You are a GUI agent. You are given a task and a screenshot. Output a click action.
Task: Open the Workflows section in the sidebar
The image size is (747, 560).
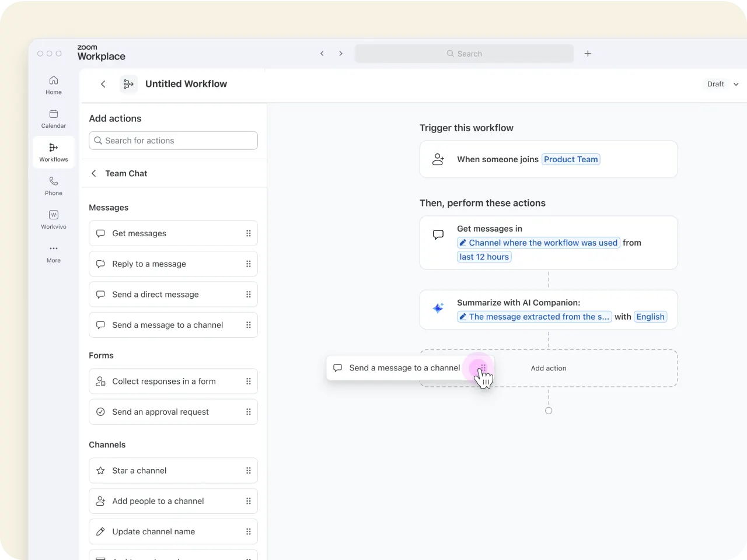tap(53, 152)
